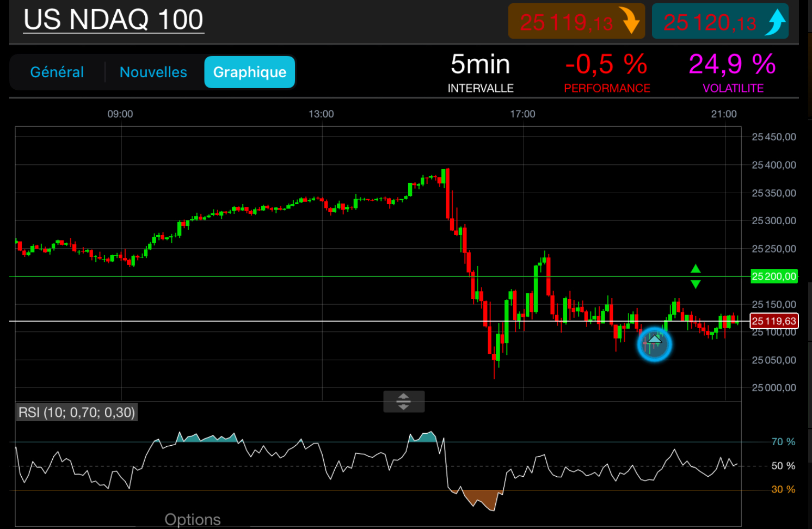The image size is (812, 529).
Task: Click the 24,9 % VOLATILITE indicator
Action: 733,72
